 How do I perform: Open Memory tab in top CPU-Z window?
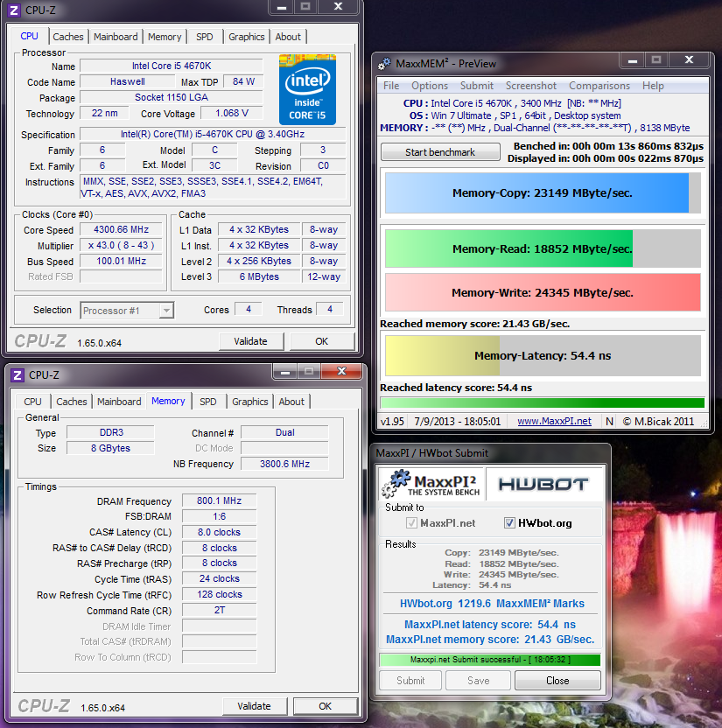(x=165, y=37)
